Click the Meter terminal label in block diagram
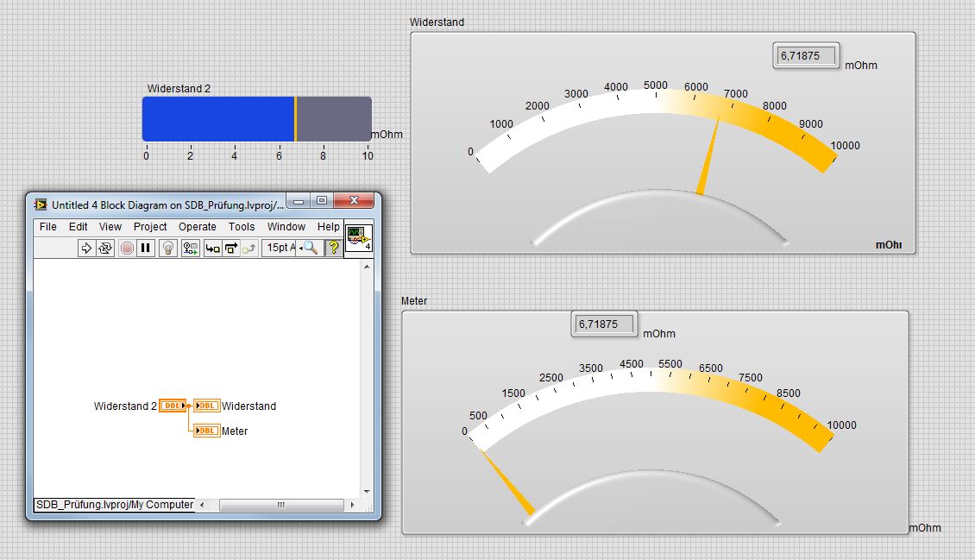Screen dimensions: 975x560 pos(235,431)
